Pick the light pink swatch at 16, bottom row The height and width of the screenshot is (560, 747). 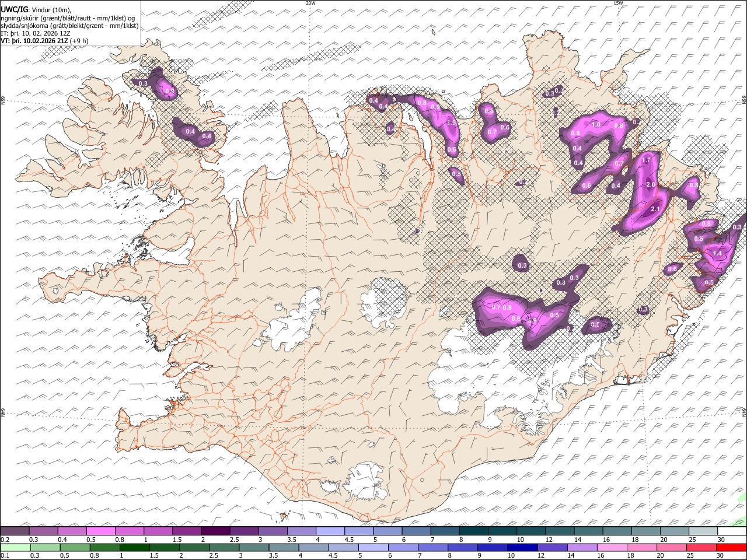613,547
